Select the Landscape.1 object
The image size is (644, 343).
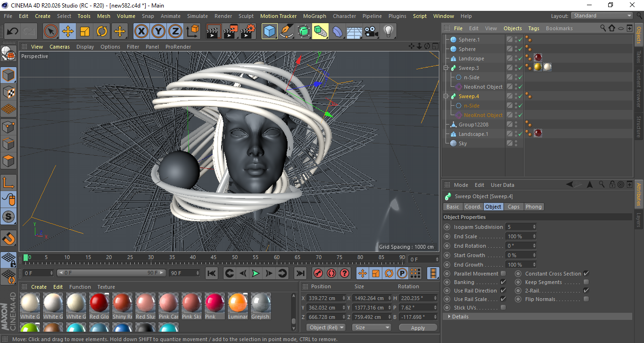pos(473,134)
